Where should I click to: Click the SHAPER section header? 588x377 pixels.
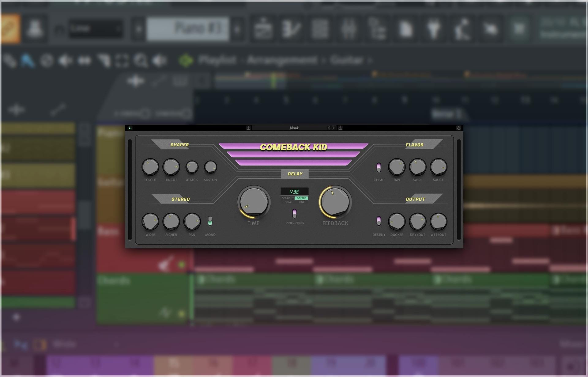tap(179, 145)
